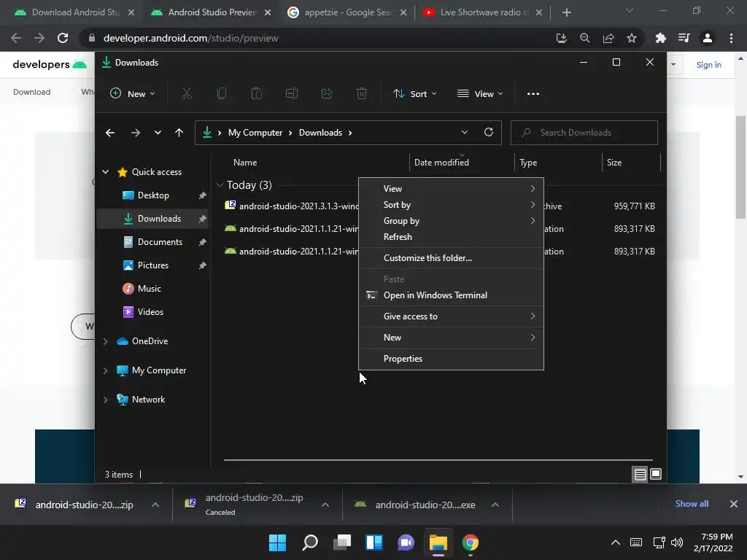The height and width of the screenshot is (560, 747).
Task: Switch to large thumbnails view in status bar
Action: pos(656,474)
